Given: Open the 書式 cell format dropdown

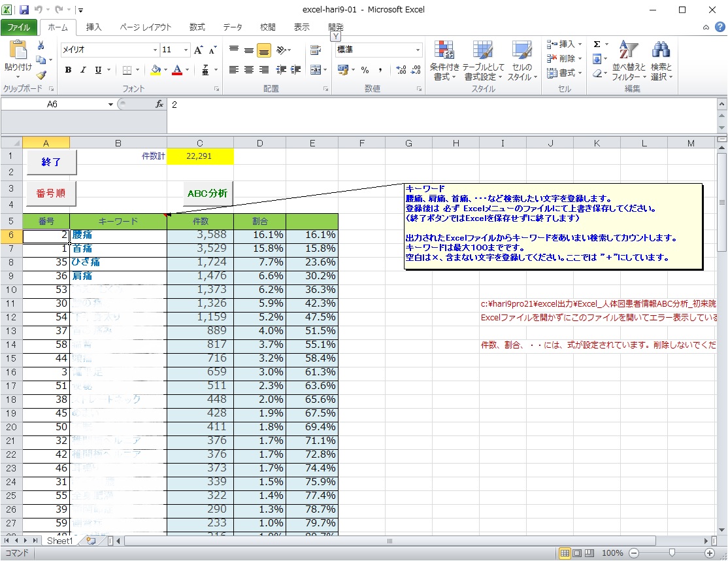Looking at the screenshot, I should point(564,73).
